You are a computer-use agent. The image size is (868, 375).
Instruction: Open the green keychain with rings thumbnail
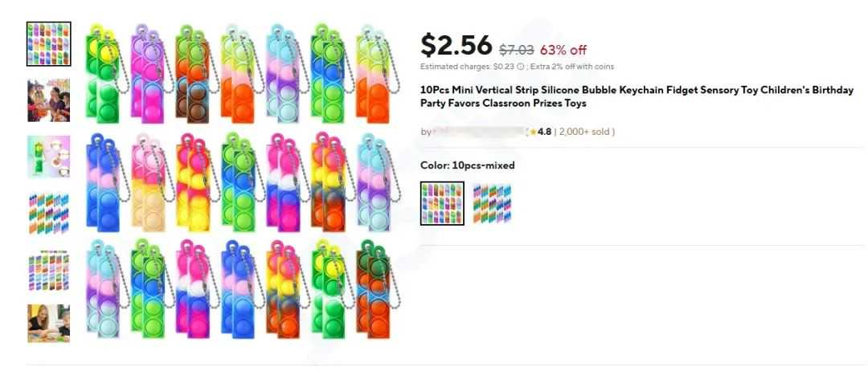pyautogui.click(x=49, y=157)
